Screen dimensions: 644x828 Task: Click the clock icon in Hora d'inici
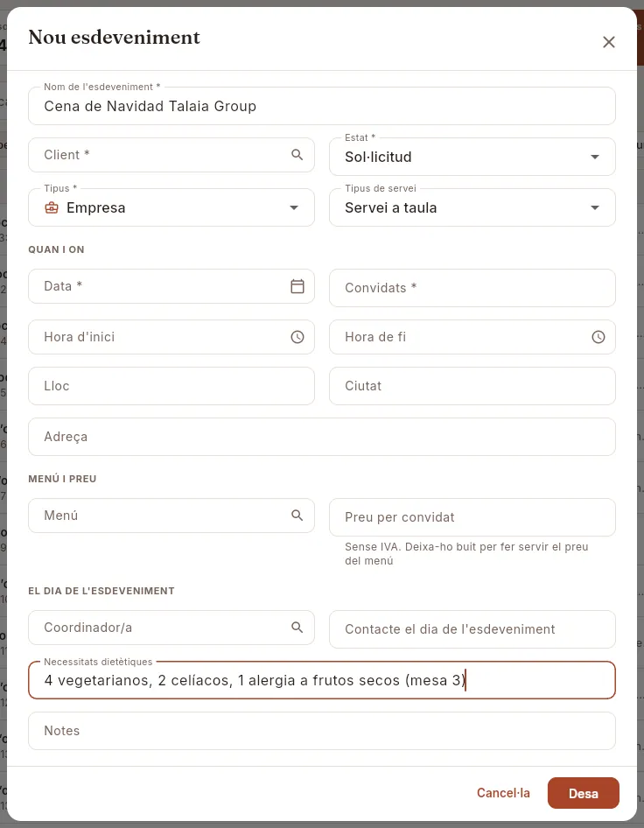[x=297, y=337]
